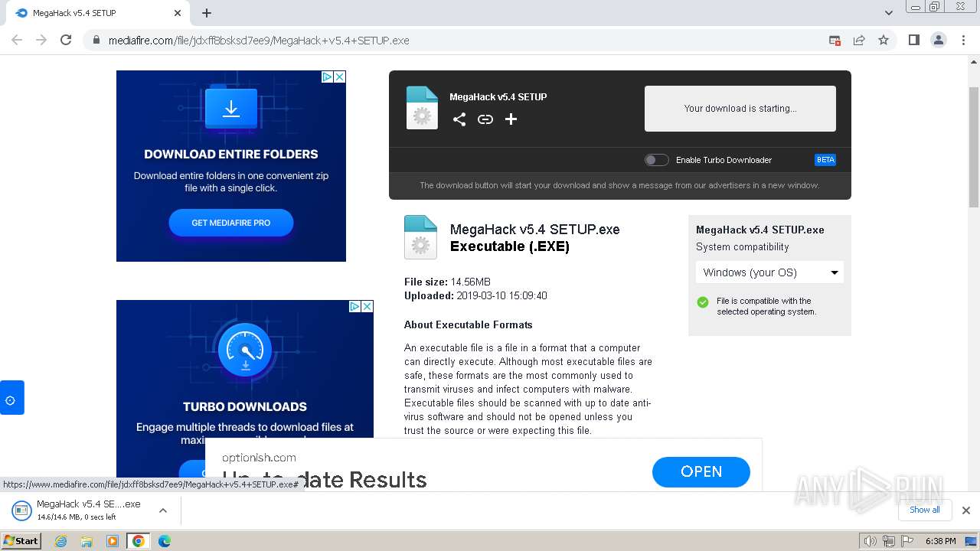Click the network tray icon

pyautogui.click(x=888, y=541)
